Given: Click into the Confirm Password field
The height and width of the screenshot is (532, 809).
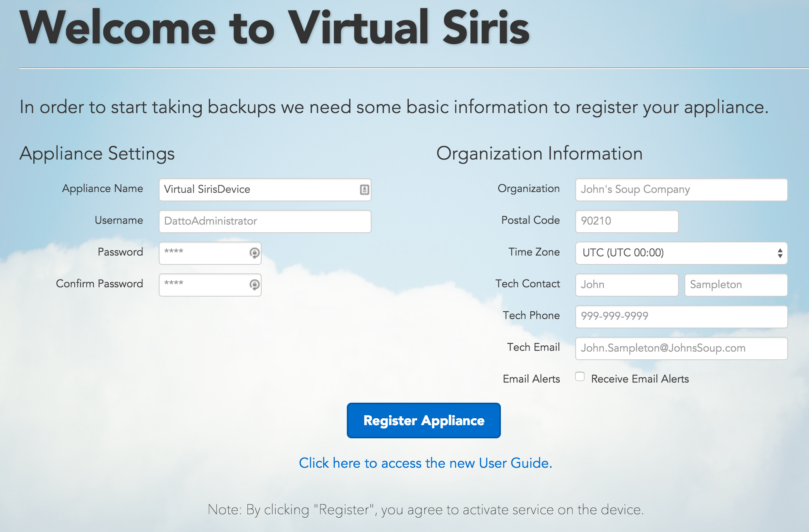Looking at the screenshot, I should click(210, 285).
